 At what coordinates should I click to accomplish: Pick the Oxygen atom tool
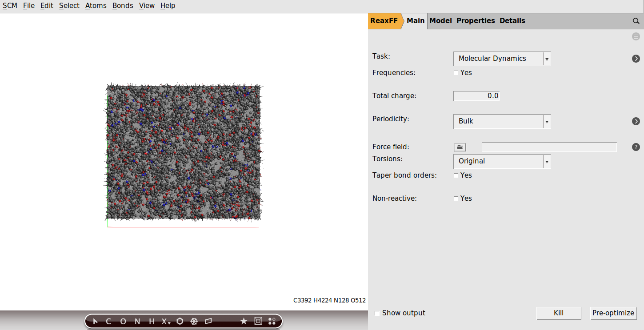coord(122,321)
